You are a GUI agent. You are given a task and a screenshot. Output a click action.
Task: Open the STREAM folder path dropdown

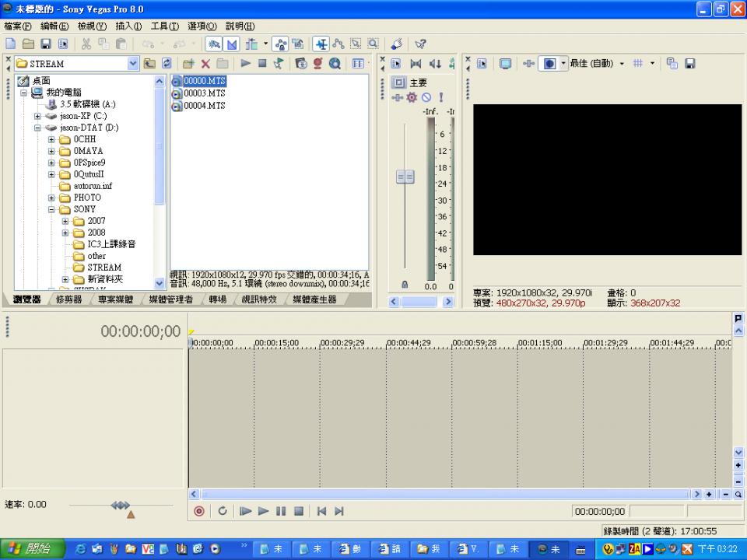coord(132,64)
